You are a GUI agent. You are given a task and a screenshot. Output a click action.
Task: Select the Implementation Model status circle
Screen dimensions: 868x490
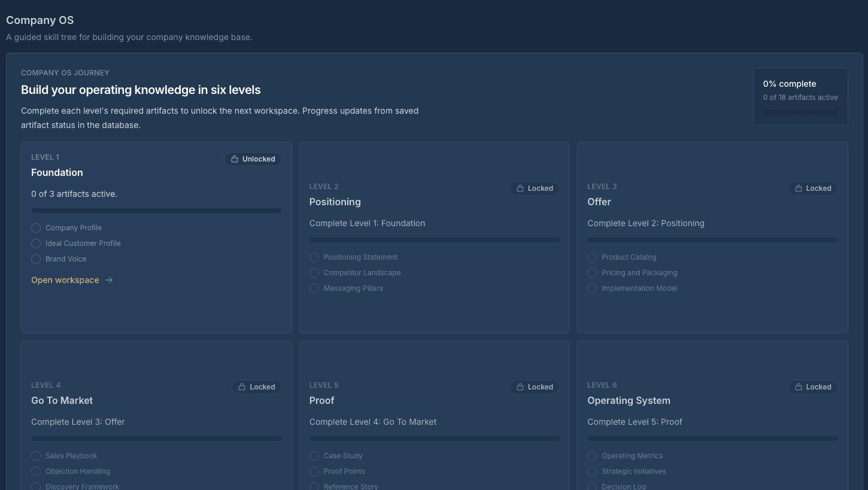(592, 288)
